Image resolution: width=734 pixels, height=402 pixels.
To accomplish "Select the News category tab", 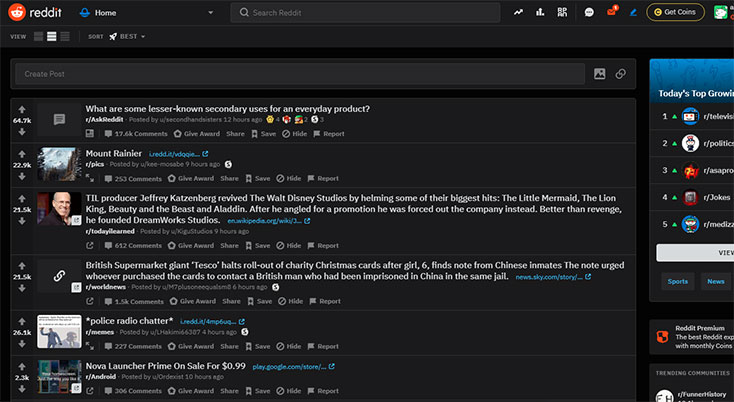I will (x=715, y=281).
